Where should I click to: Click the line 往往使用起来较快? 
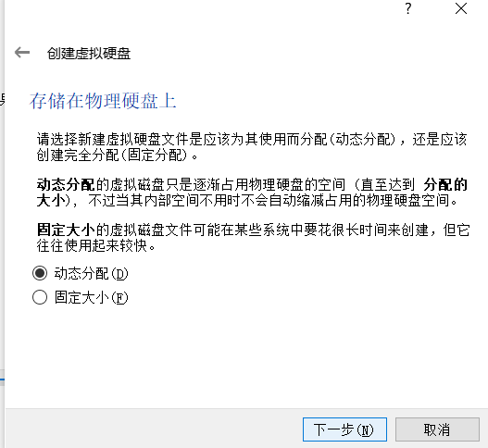pyautogui.click(x=96, y=245)
